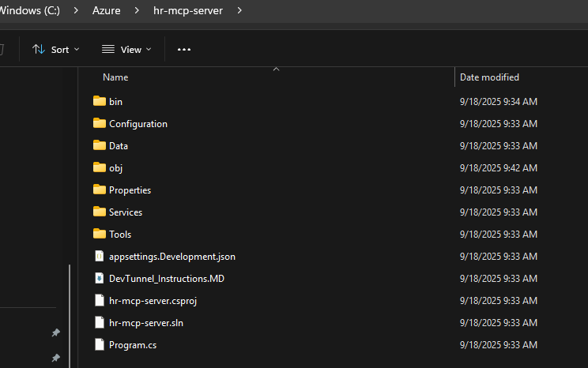
Task: Click the Data folder icon
Action: [x=99, y=145]
